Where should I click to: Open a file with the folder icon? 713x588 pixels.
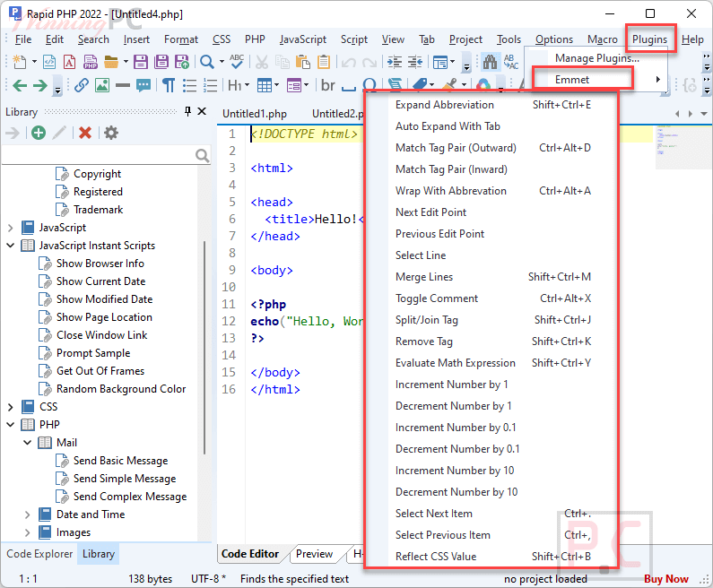(x=111, y=61)
